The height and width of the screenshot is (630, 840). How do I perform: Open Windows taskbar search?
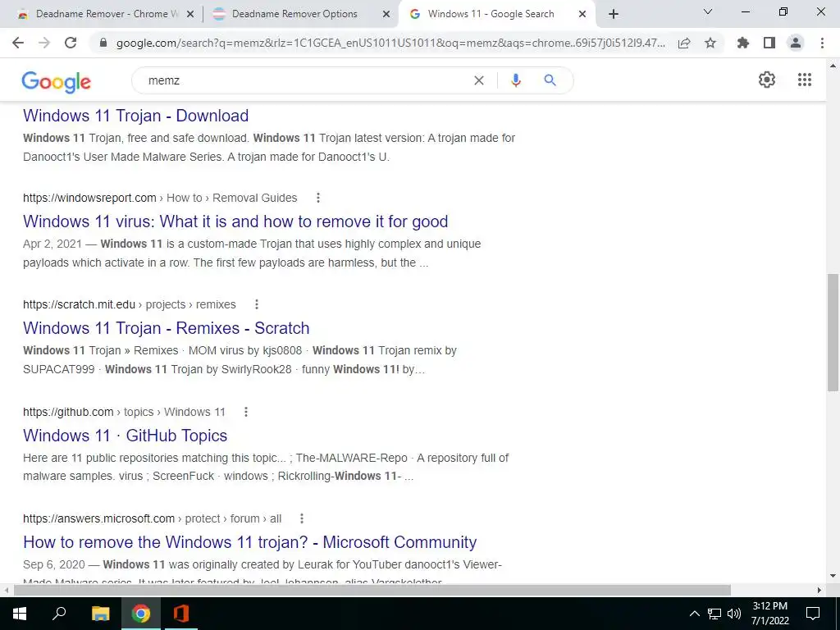(x=59, y=614)
